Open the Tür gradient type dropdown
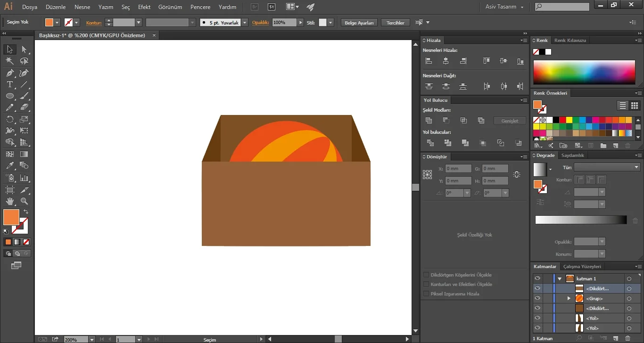The height and width of the screenshot is (343, 644). (x=607, y=167)
